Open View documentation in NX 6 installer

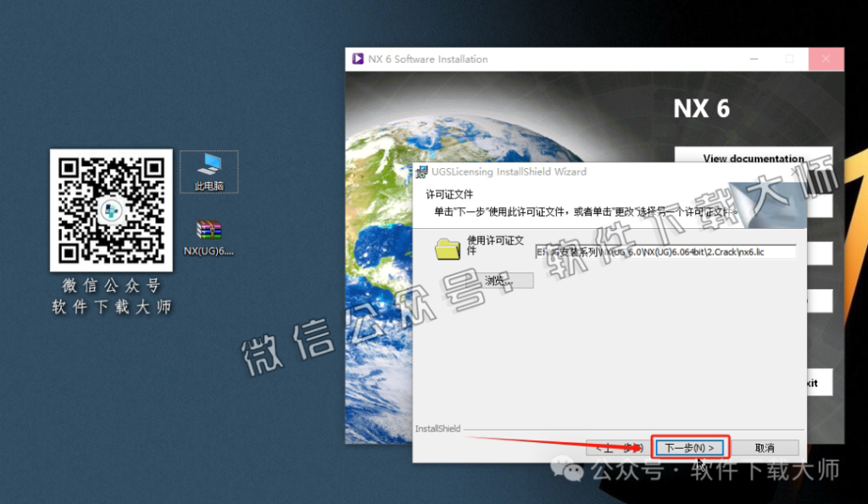[x=753, y=158]
